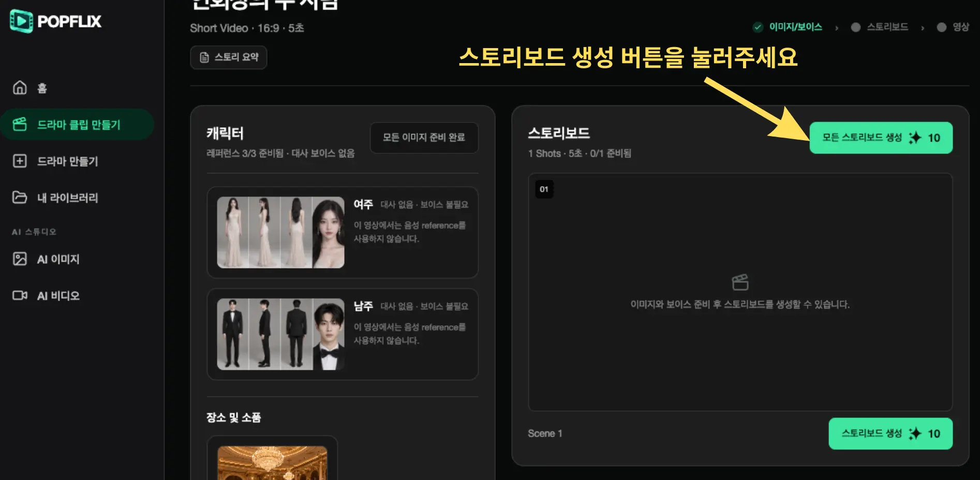
Task: Open the 내 라이브러리 folder icon
Action: (x=20, y=197)
